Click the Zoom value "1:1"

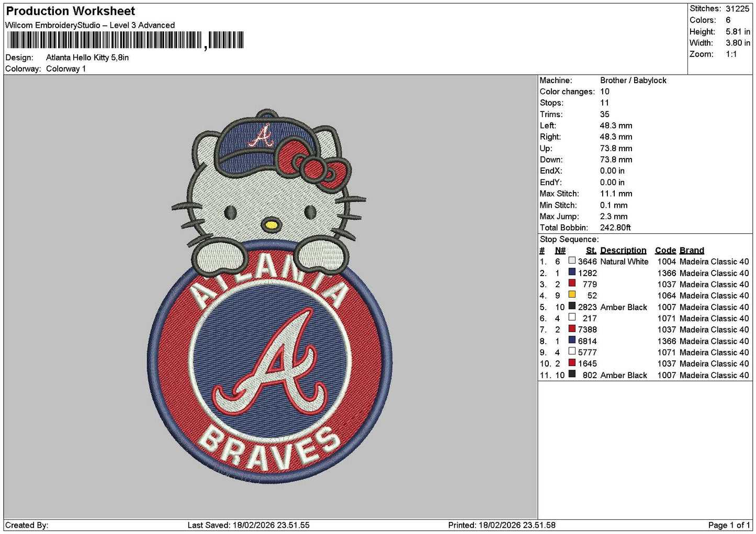(x=731, y=54)
